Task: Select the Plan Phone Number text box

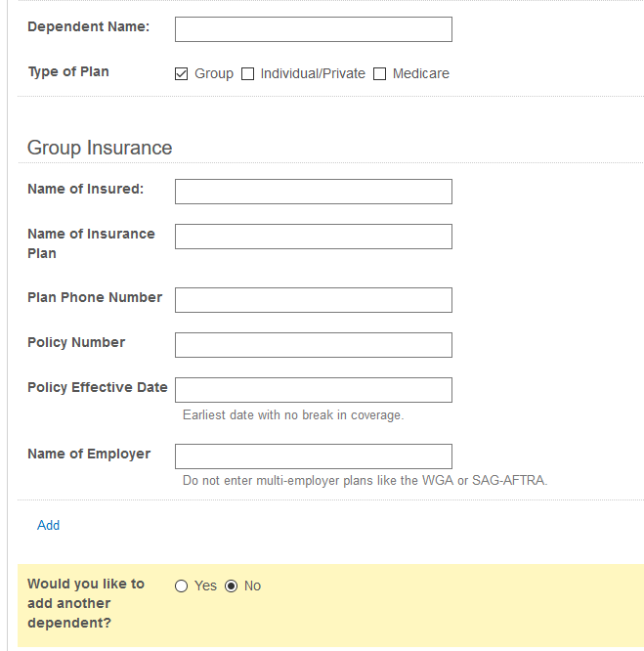Action: point(313,300)
